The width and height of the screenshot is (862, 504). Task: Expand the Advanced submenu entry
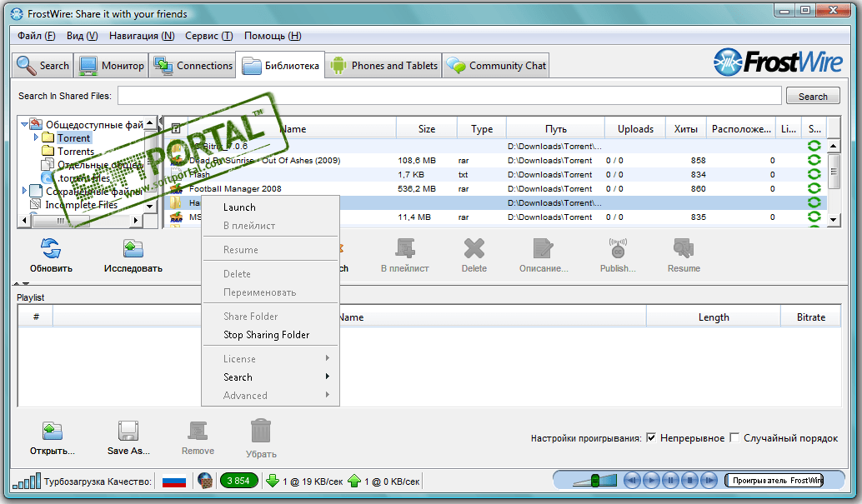pos(270,395)
